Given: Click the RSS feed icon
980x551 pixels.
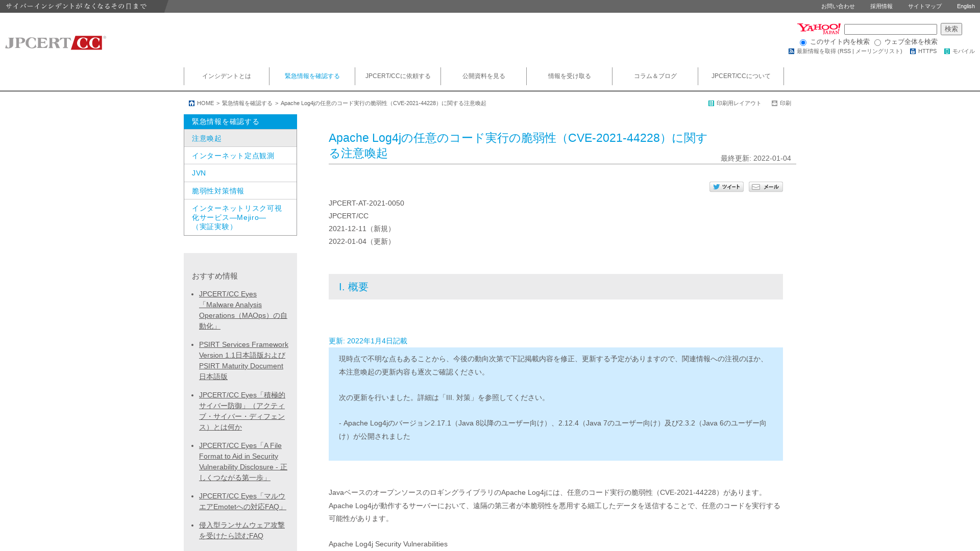Looking at the screenshot, I should click(x=791, y=52).
